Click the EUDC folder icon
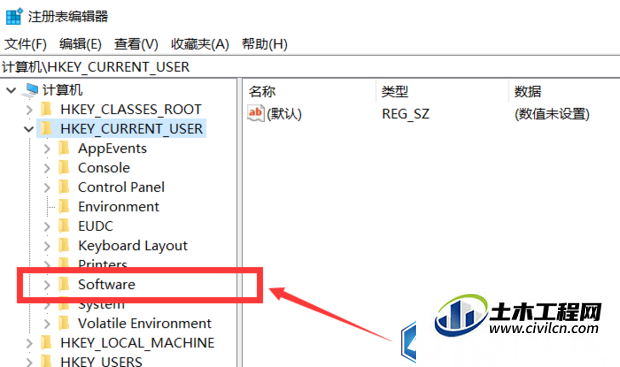 pyautogui.click(x=64, y=225)
